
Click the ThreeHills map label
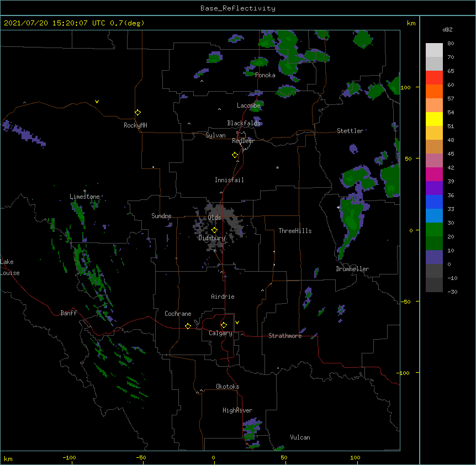coord(295,231)
